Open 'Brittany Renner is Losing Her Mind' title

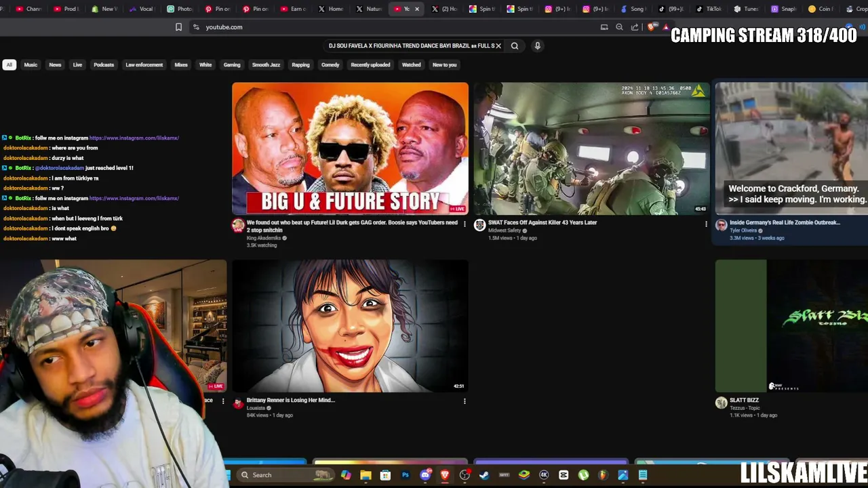291,400
